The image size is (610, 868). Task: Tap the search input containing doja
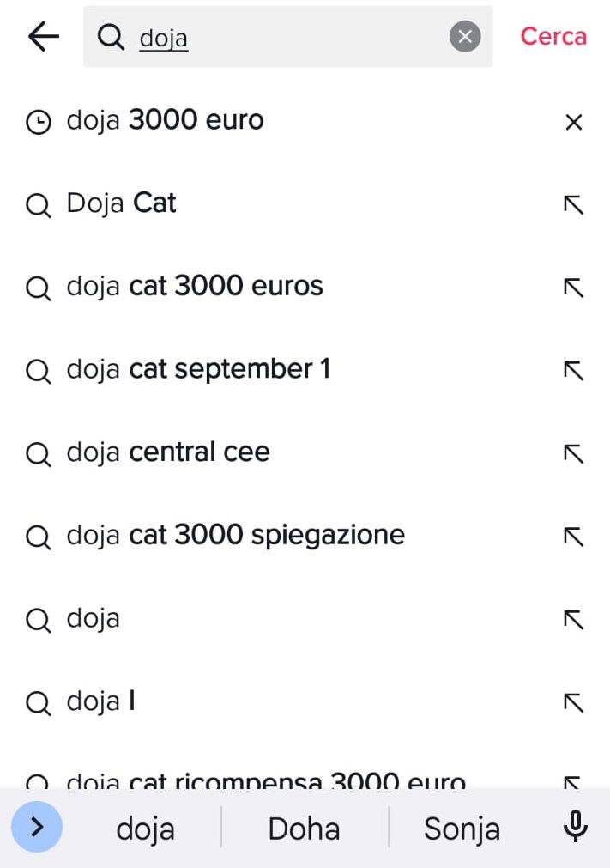point(257,36)
